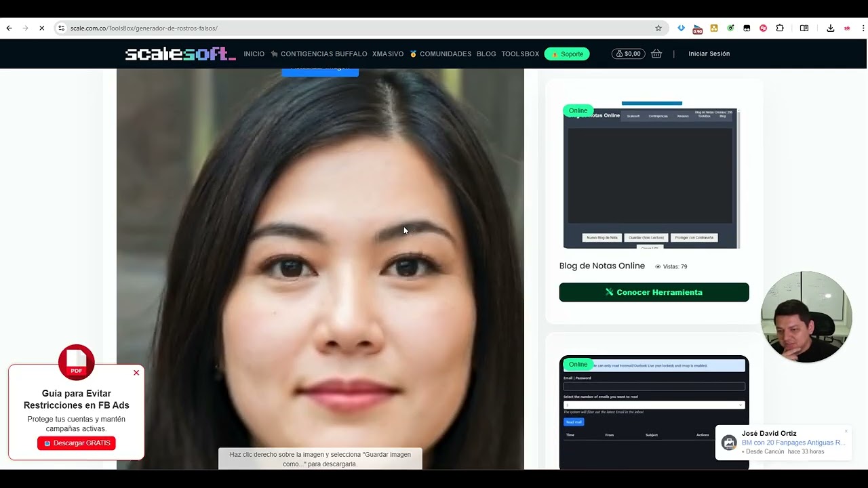This screenshot has width=868, height=488.
Task: Open the green target browser extension
Action: tap(730, 28)
